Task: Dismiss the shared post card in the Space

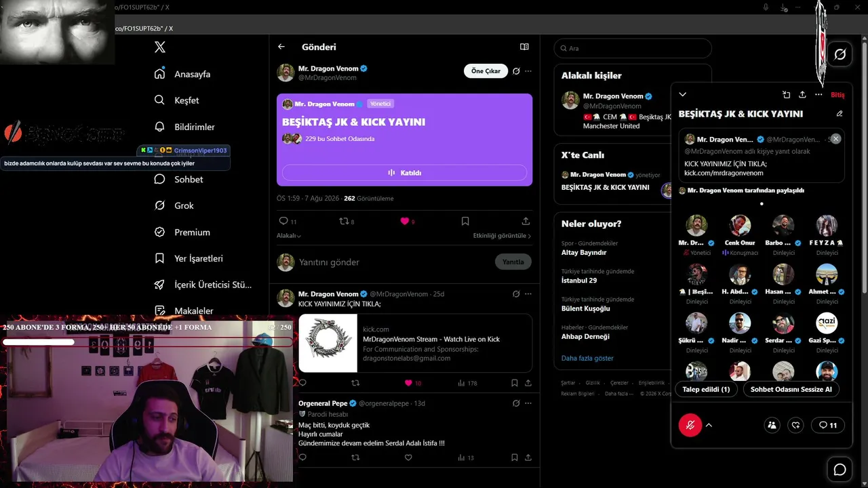Action: [836, 139]
